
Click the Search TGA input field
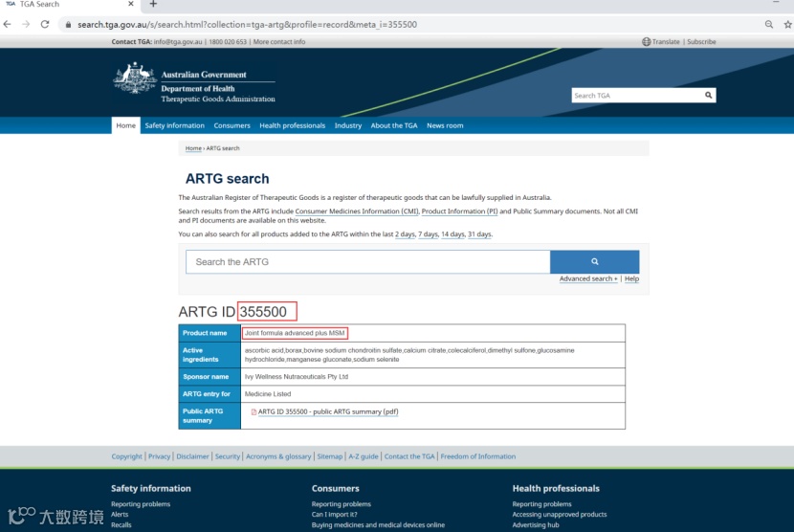(636, 96)
